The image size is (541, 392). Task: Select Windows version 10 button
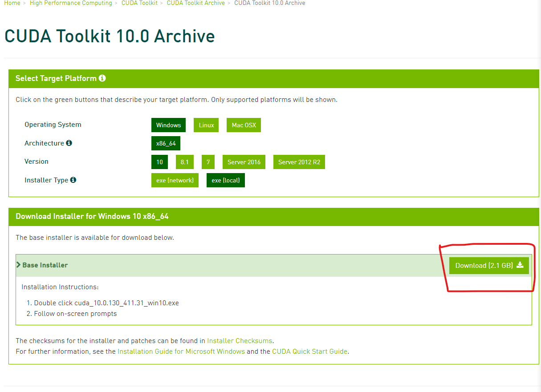(159, 162)
